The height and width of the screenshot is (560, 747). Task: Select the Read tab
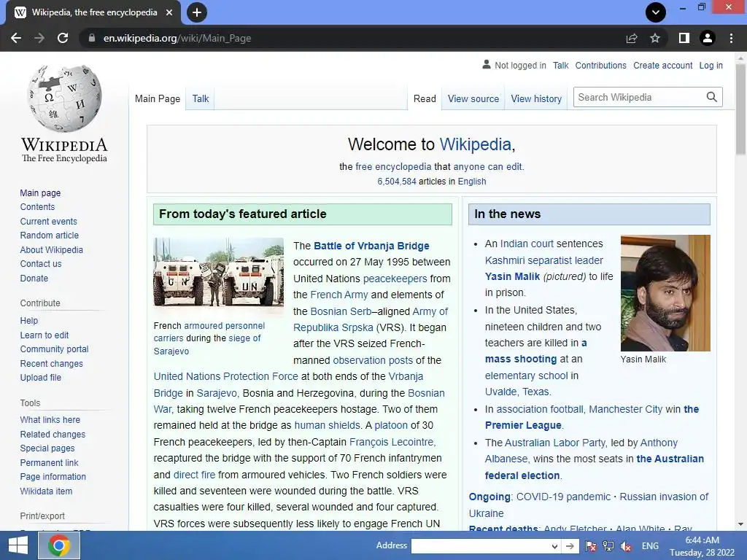tap(425, 98)
